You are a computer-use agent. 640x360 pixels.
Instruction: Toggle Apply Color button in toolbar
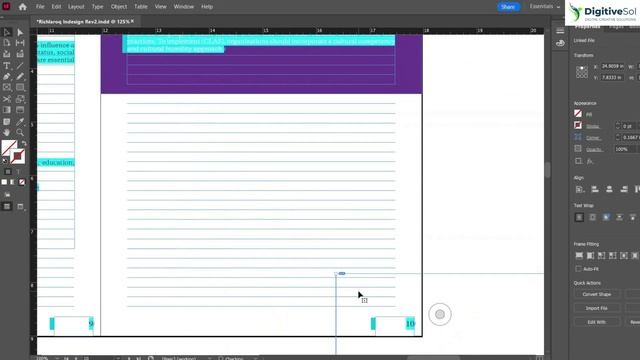(x=4, y=182)
